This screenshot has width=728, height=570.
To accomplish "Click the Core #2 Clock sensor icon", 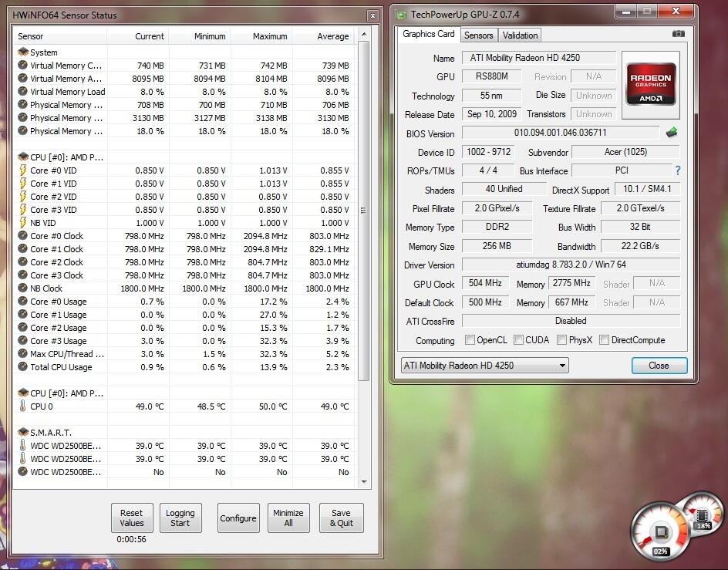I will [23, 261].
